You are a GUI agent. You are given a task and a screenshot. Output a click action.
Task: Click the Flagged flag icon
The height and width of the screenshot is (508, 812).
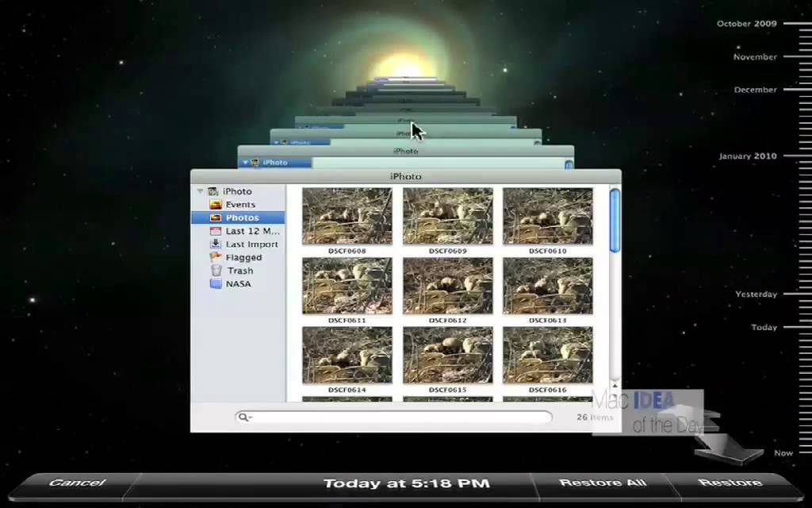point(216,257)
